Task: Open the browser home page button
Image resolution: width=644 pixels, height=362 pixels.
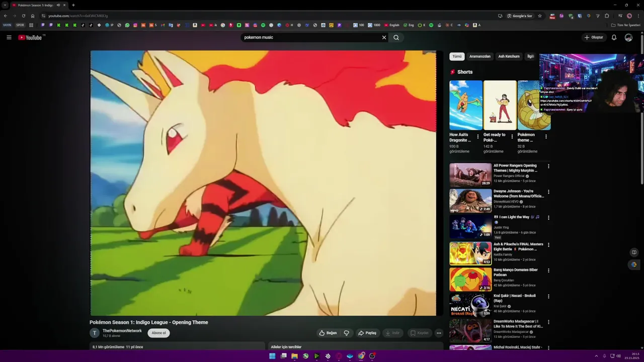Action: [x=33, y=16]
